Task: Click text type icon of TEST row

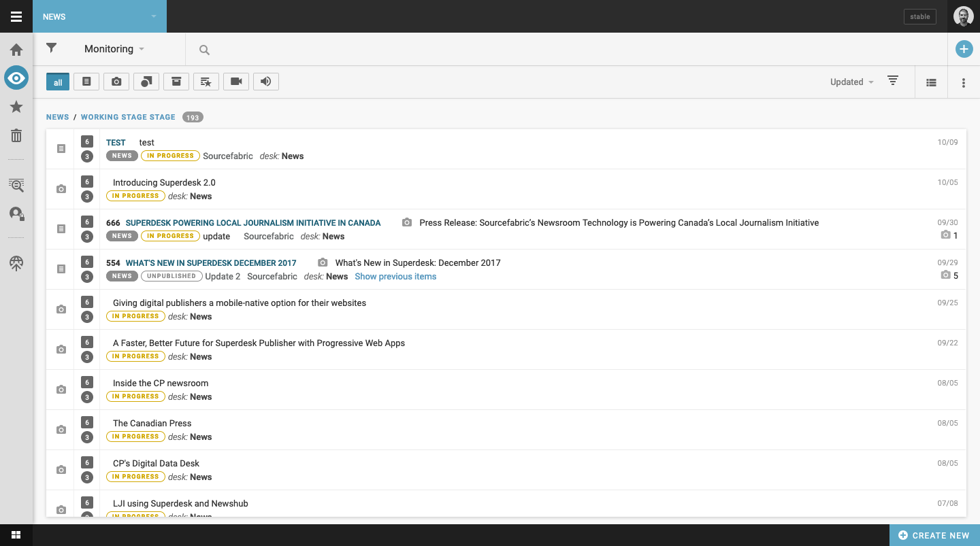Action: tap(61, 149)
